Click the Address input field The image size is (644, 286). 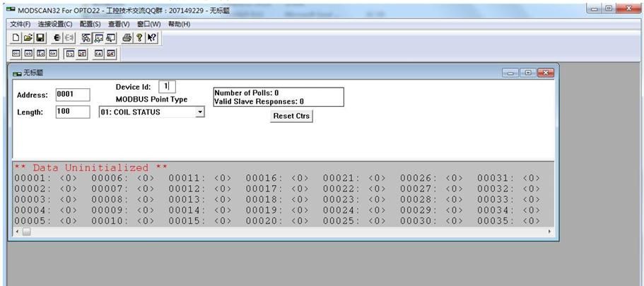coord(73,95)
